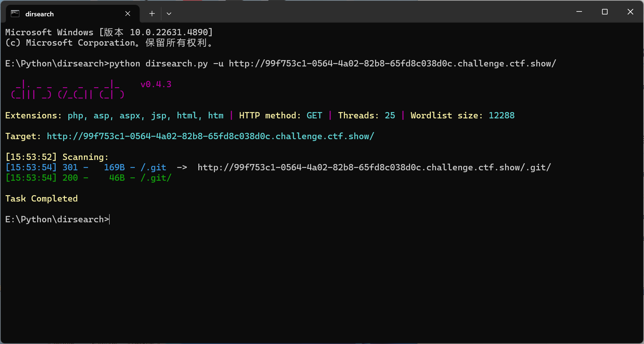Click the Threads value 25

coord(390,115)
